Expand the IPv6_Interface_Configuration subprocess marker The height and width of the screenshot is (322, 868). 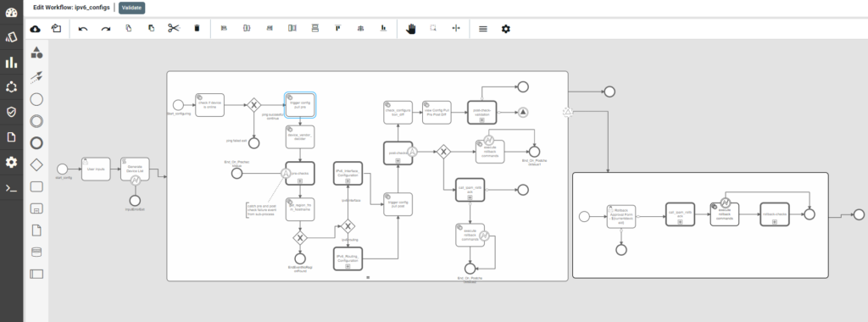[x=348, y=181]
